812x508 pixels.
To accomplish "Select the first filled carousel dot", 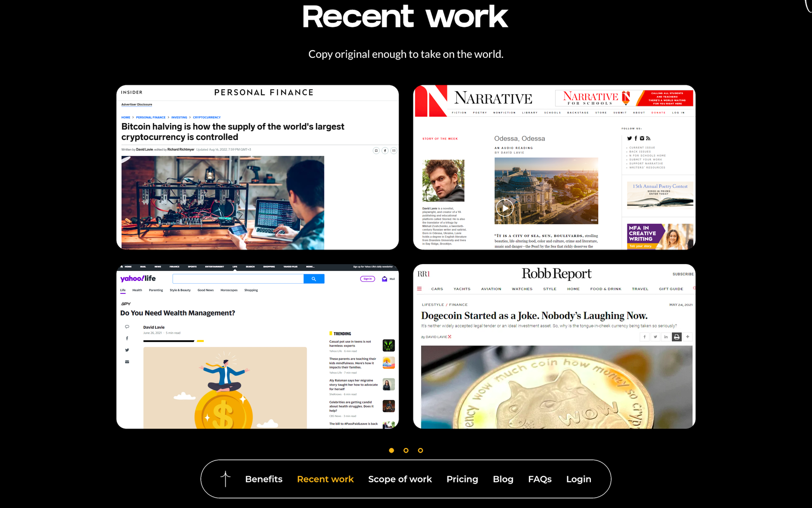I will (x=391, y=450).
